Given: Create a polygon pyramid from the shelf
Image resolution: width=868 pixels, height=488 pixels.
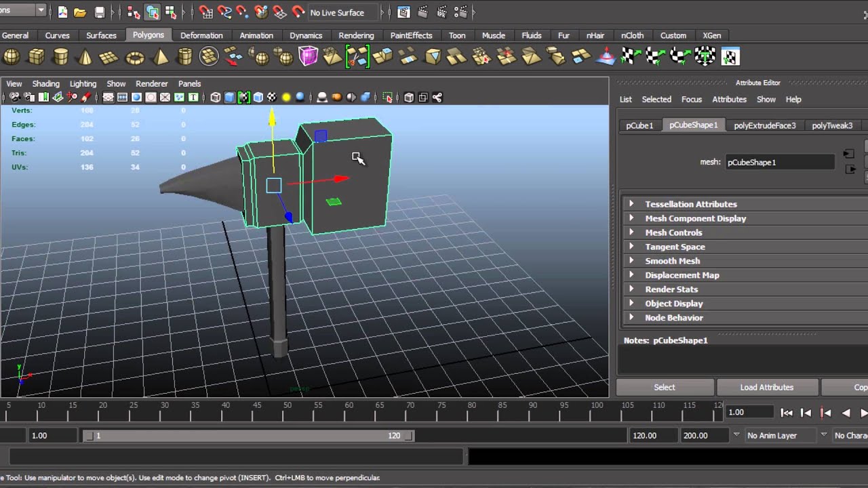Looking at the screenshot, I should (x=160, y=56).
